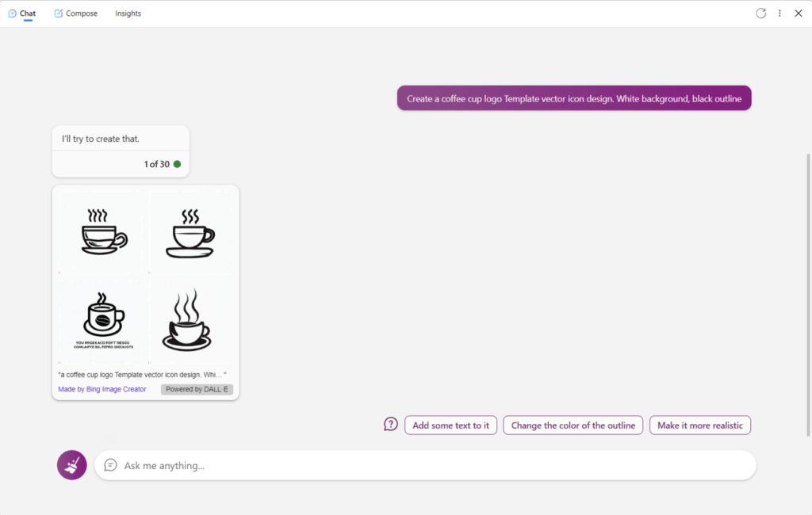Click the chat bubble icon in input box
This screenshot has height=515, width=812.
pos(110,465)
